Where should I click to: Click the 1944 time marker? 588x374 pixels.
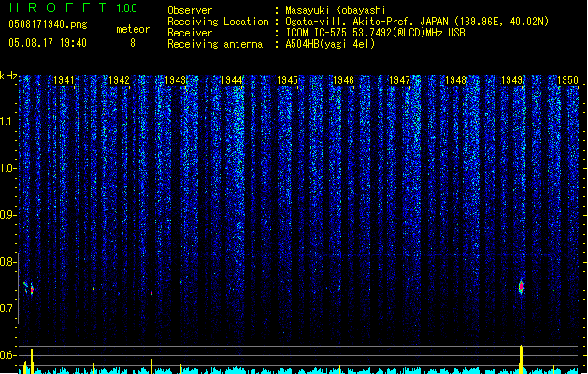click(232, 80)
